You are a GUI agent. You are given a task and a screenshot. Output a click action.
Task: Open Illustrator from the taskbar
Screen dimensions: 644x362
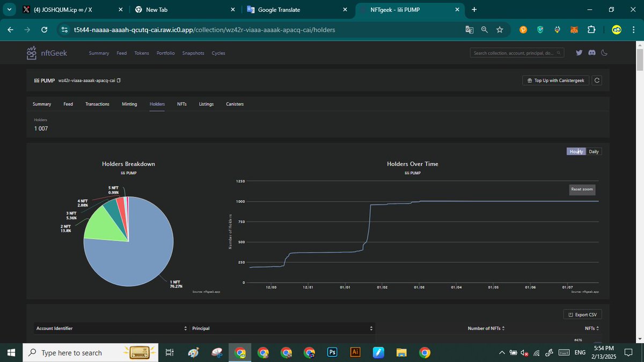(x=355, y=352)
